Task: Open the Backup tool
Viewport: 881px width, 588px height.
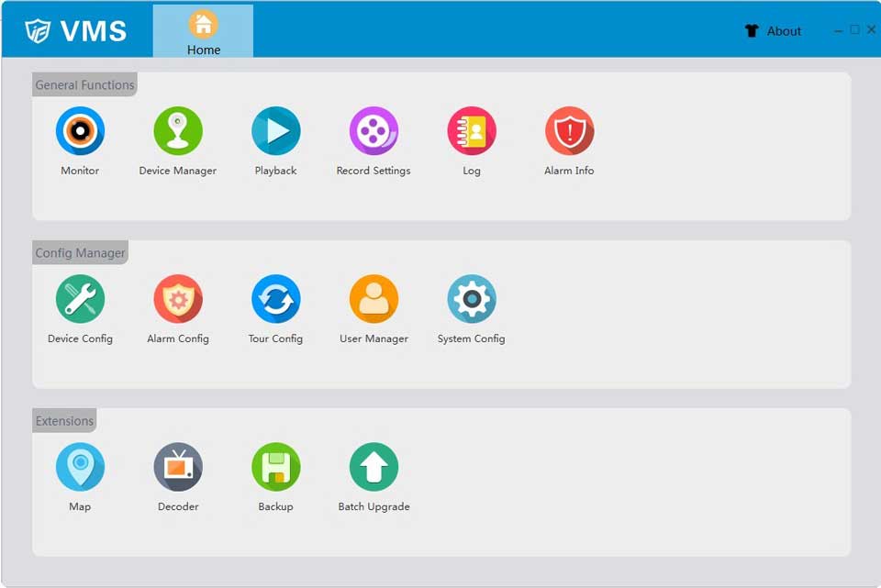Action: click(x=275, y=467)
